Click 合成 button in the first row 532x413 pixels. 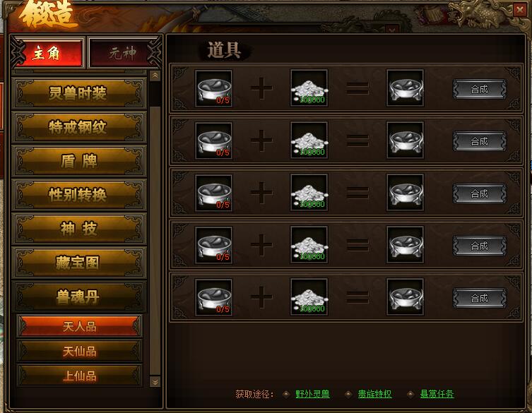tap(480, 89)
